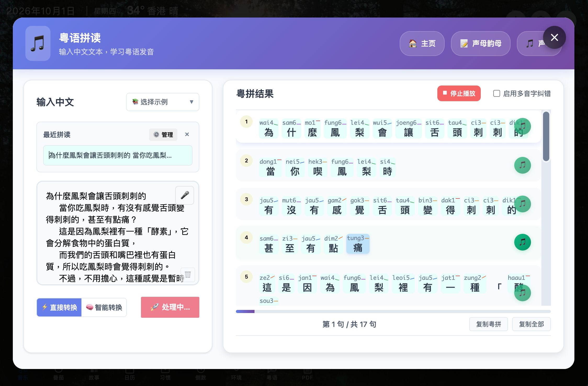Click the character 裡 leoi5 in sentence 5
Image resolution: width=588 pixels, height=386 pixels.
click(x=403, y=283)
